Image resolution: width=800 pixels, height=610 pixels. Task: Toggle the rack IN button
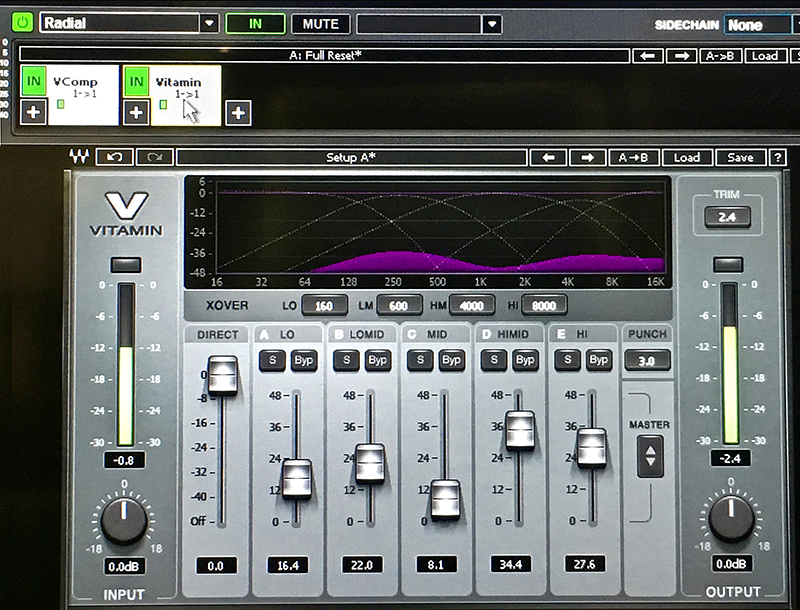pos(255,24)
